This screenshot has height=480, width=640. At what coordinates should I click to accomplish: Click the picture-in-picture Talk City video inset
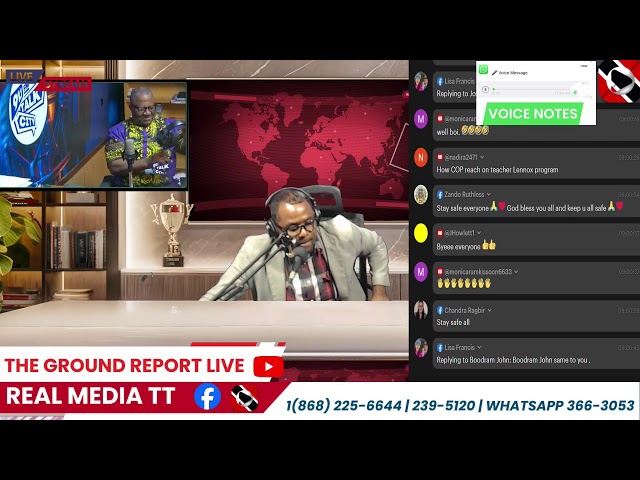click(x=93, y=135)
